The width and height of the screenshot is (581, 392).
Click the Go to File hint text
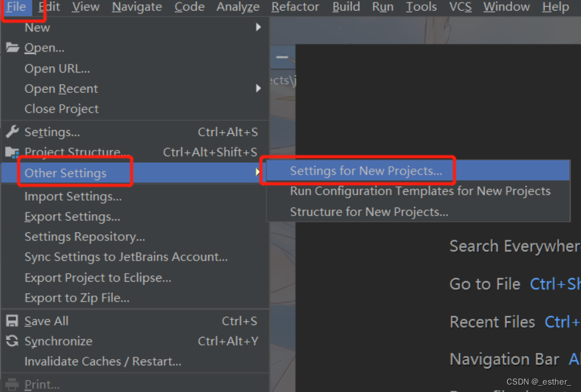point(484,284)
